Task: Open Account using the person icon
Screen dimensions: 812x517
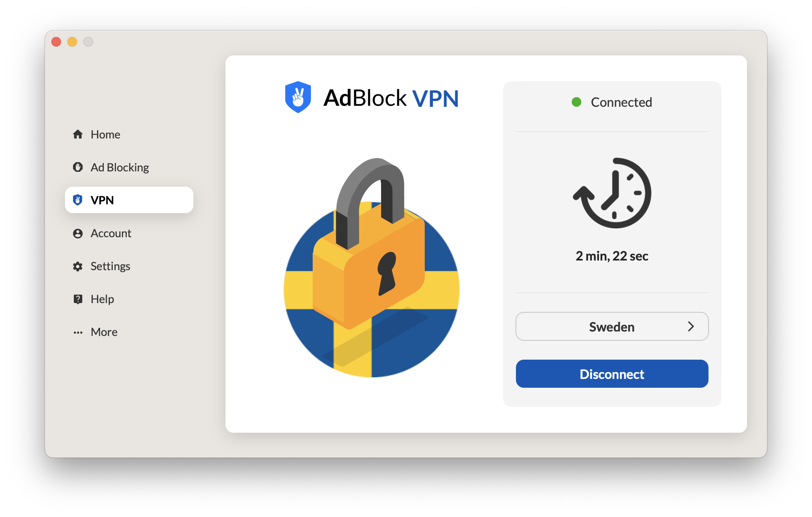Action: [x=78, y=233]
